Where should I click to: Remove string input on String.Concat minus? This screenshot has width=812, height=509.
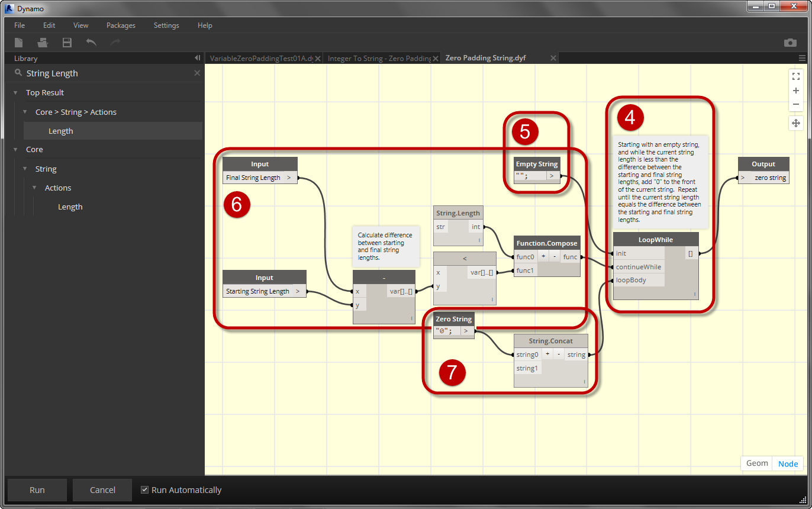[559, 354]
